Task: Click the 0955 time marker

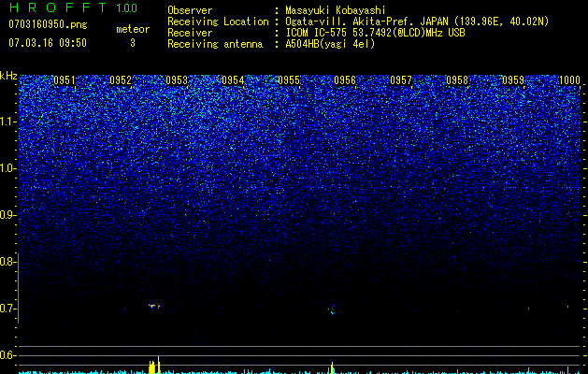Action: tap(289, 80)
